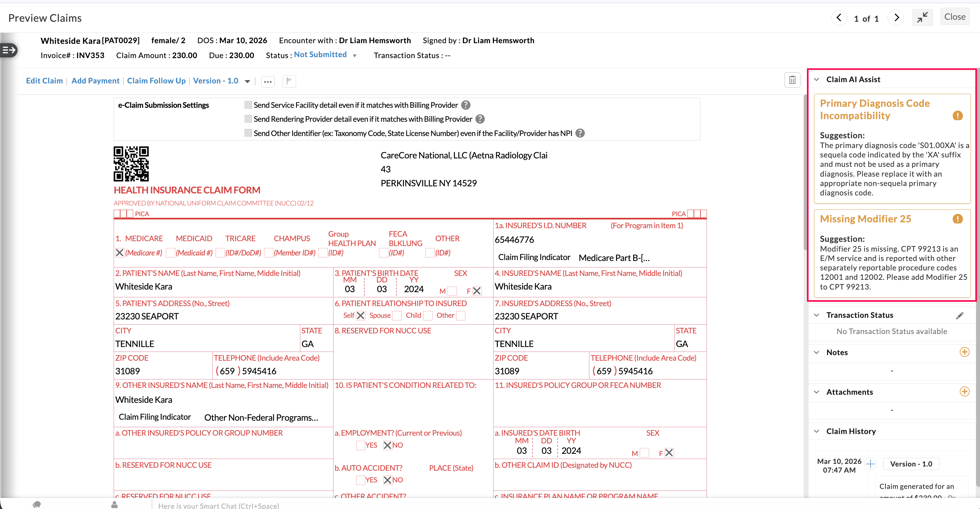The image size is (980, 509).
Task: Select the Claim Follow Up option
Action: pyautogui.click(x=156, y=81)
